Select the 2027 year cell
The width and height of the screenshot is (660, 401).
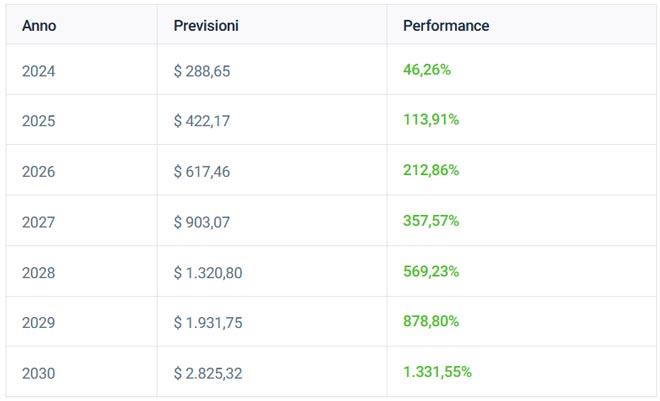pos(38,221)
